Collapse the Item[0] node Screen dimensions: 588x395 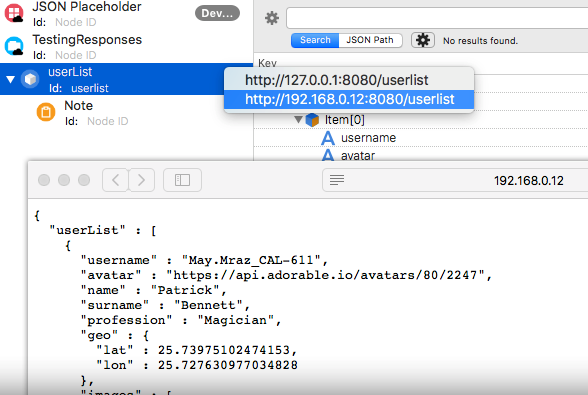(x=298, y=119)
